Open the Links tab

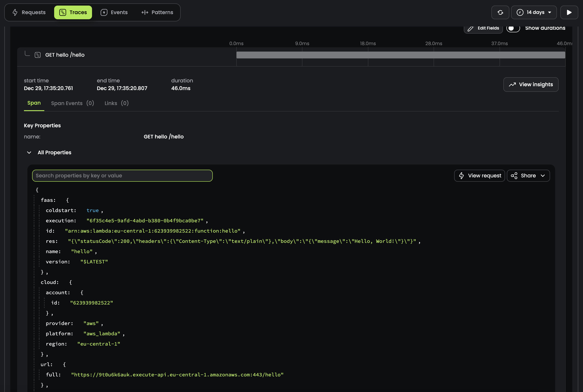[x=116, y=103]
